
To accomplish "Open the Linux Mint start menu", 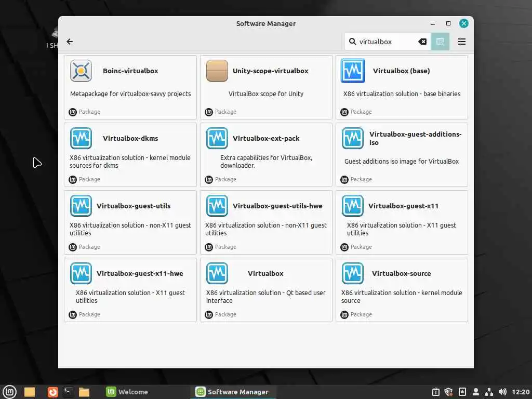I will tap(9, 392).
